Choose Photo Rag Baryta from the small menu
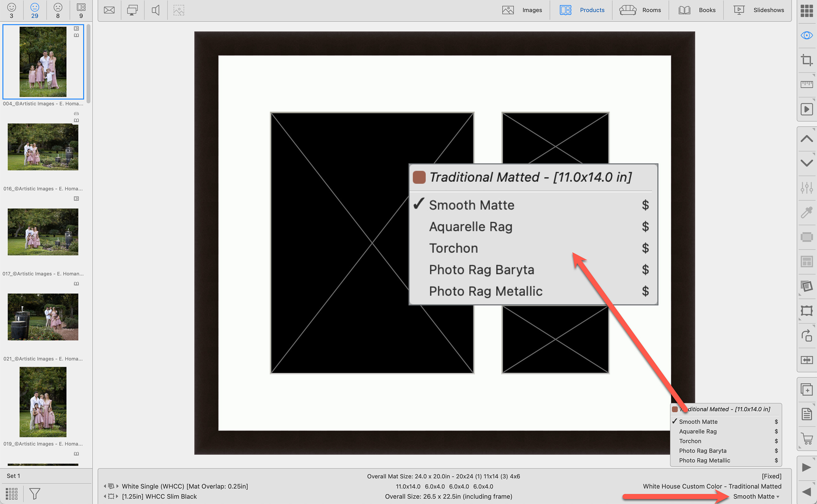This screenshot has width=817, height=504. tap(702, 451)
